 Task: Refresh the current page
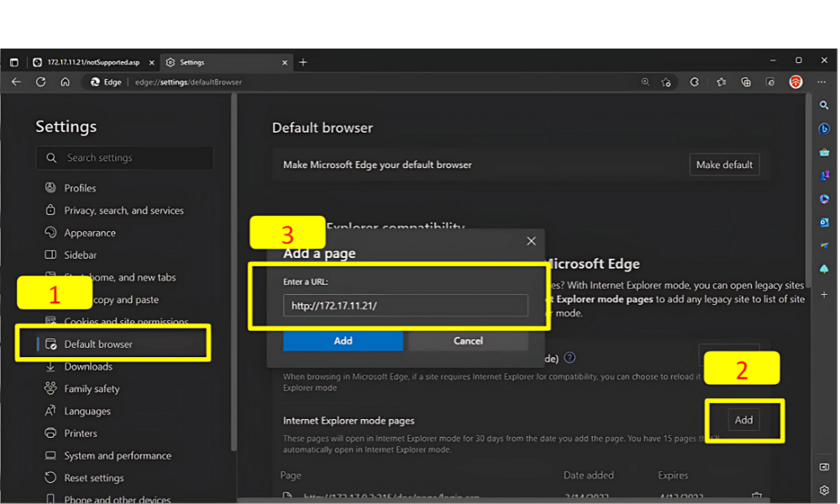40,82
